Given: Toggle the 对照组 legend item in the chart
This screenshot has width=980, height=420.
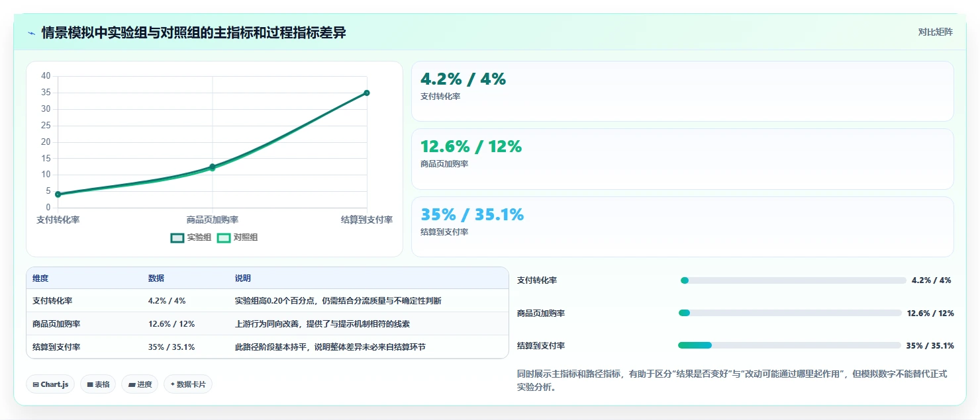Looking at the screenshot, I should (x=238, y=237).
